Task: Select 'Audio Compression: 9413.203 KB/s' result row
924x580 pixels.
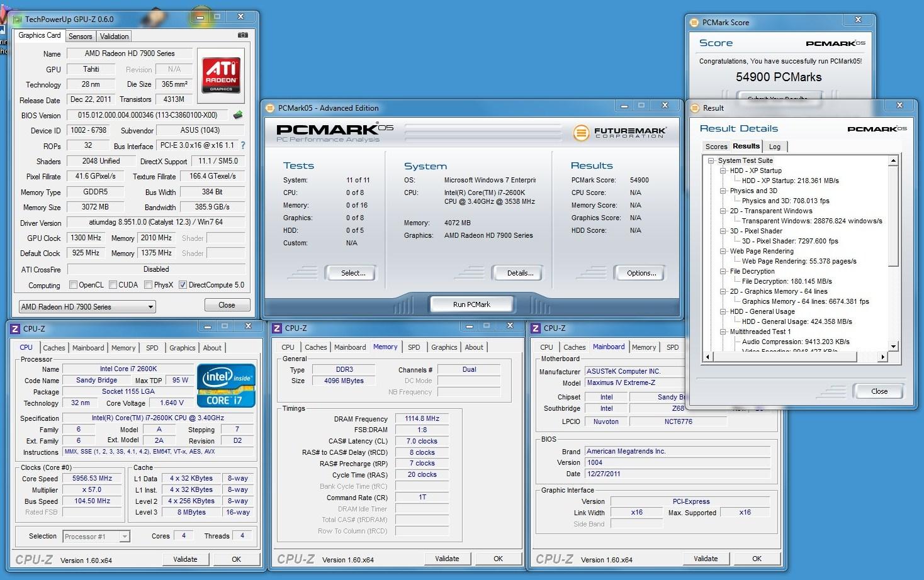Action: [796, 342]
